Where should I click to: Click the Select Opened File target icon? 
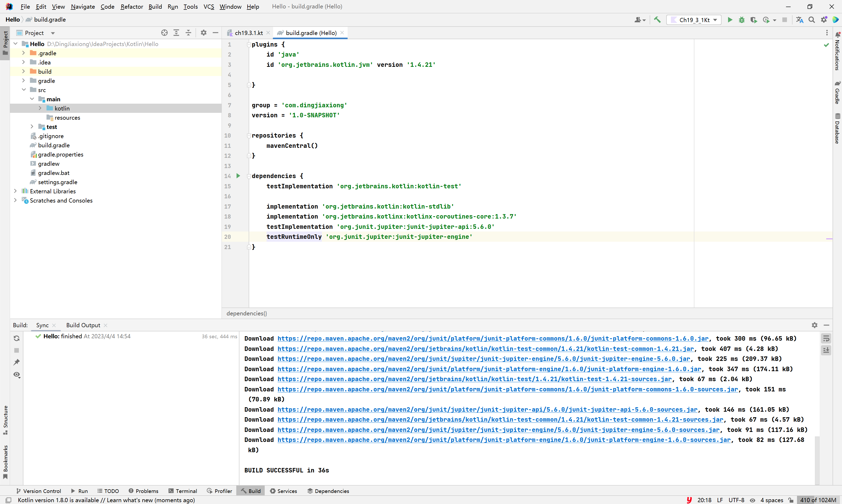[164, 33]
